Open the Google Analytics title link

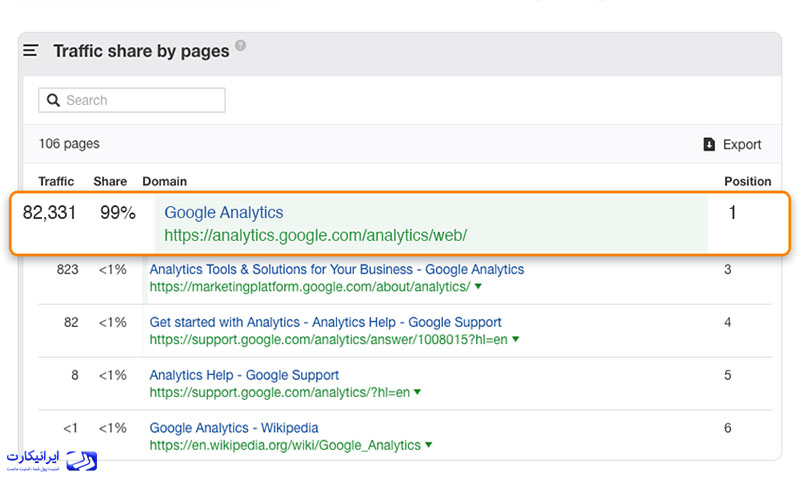click(223, 212)
